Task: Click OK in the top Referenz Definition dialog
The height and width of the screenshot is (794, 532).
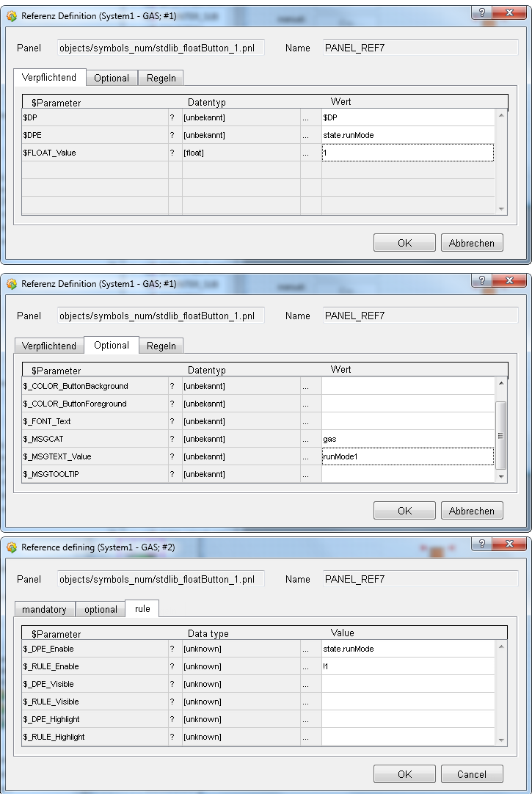Action: click(x=404, y=243)
